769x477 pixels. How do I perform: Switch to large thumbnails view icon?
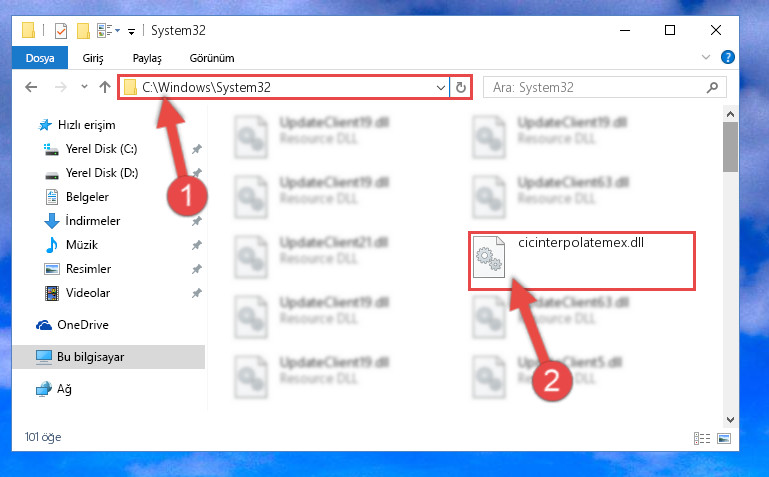pyautogui.click(x=724, y=438)
